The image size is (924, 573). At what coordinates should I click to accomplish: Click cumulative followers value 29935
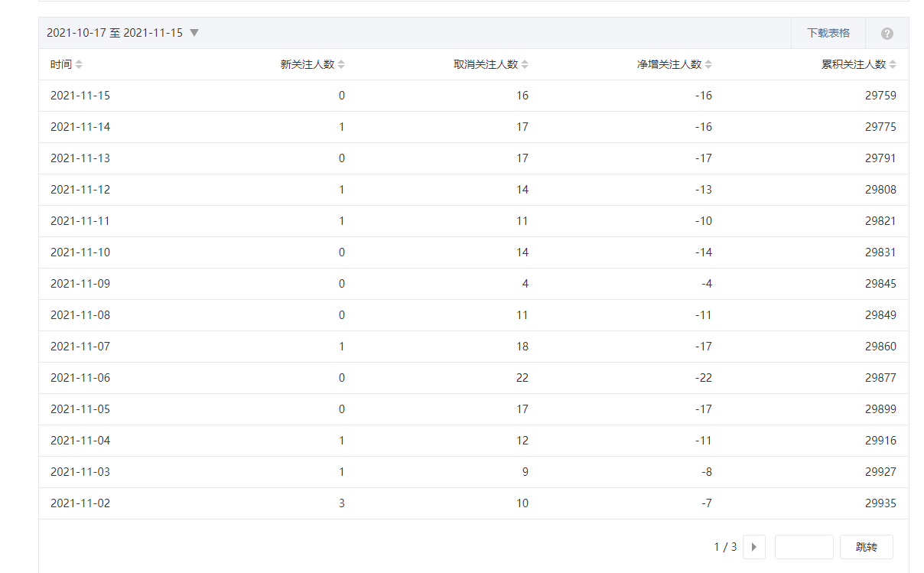[x=880, y=503]
